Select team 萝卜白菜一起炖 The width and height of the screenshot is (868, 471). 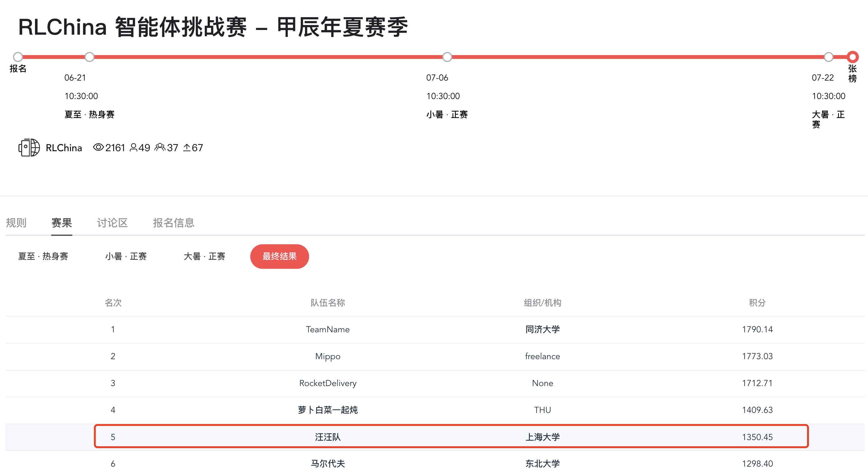(x=327, y=410)
